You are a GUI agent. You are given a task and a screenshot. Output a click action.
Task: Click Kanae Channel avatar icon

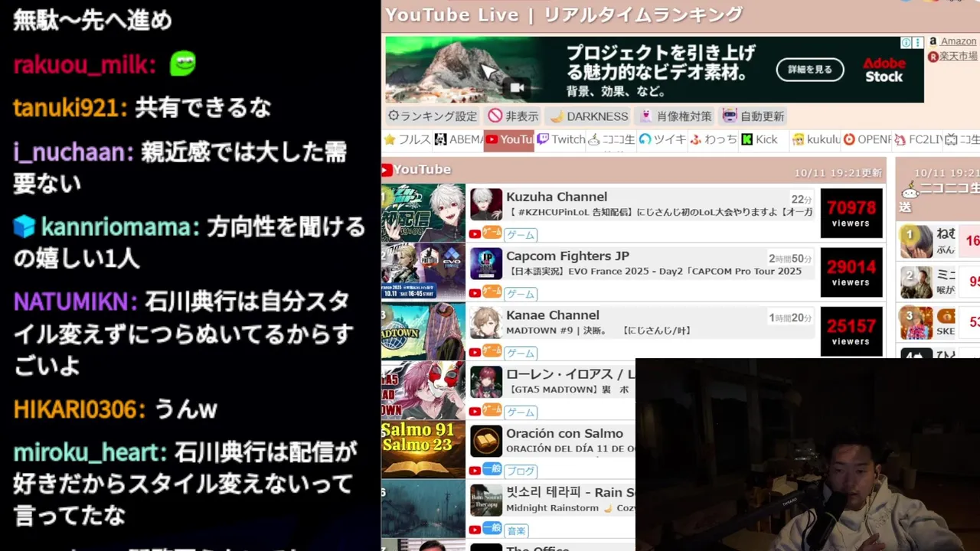[486, 322]
